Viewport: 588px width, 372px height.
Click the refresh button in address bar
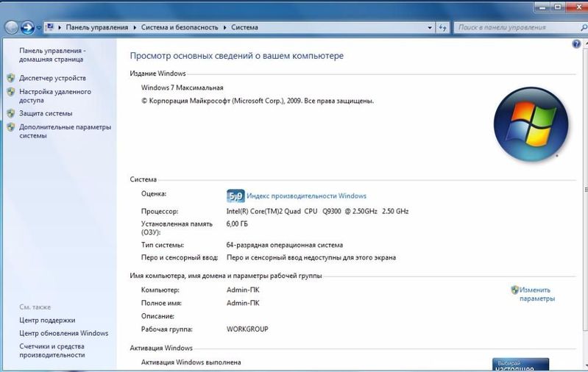[443, 28]
